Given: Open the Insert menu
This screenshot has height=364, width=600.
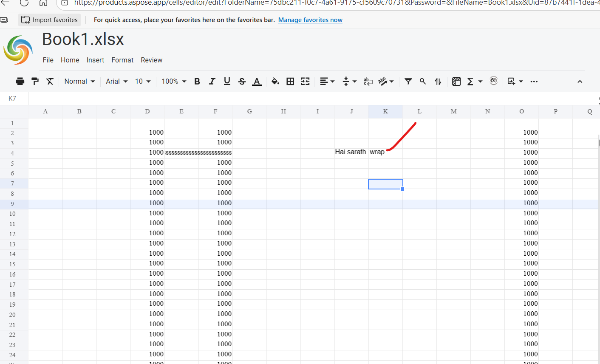Looking at the screenshot, I should [x=95, y=60].
